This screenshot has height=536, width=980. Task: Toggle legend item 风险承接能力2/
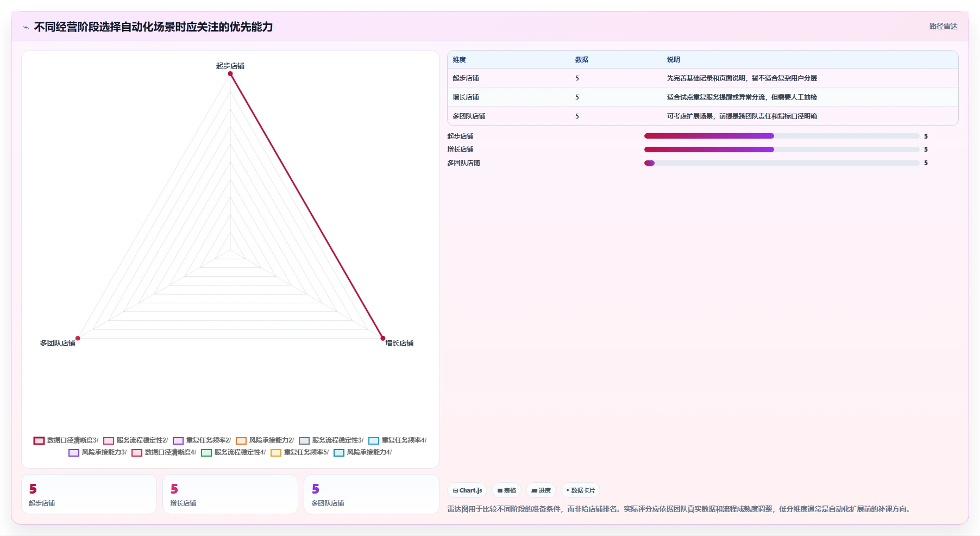[x=265, y=440]
